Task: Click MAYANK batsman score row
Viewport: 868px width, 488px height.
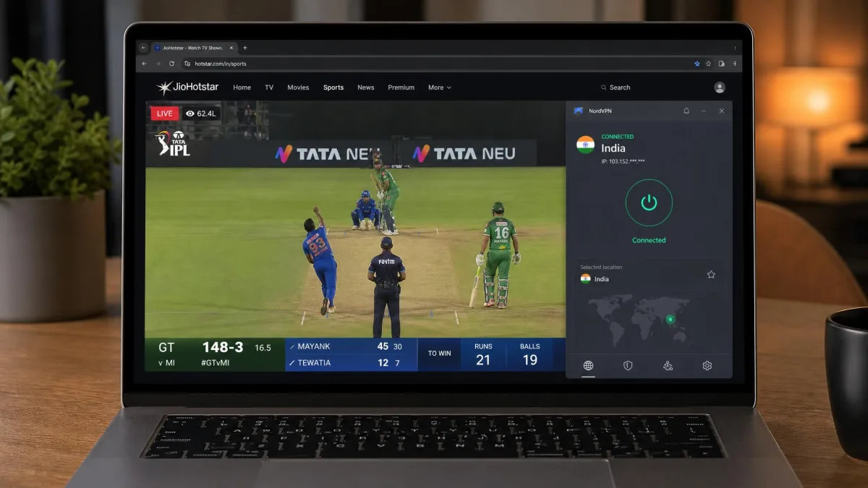Action: pyautogui.click(x=351, y=346)
